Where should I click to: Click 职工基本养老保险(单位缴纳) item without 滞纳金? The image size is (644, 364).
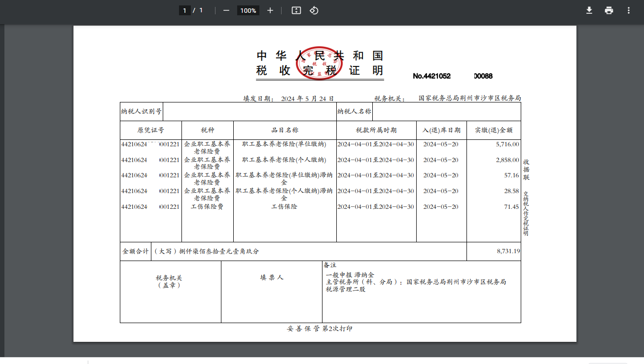point(285,144)
